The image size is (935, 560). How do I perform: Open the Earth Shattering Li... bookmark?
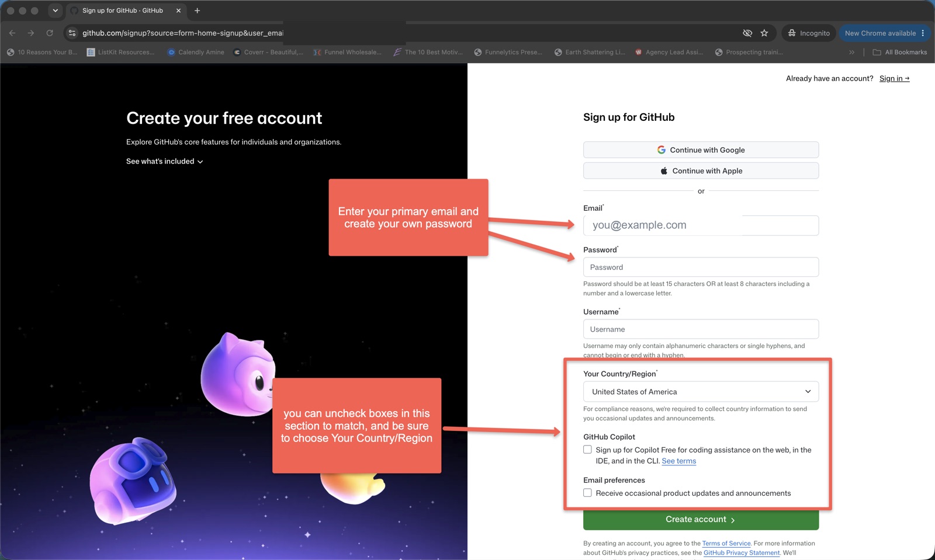coord(590,52)
